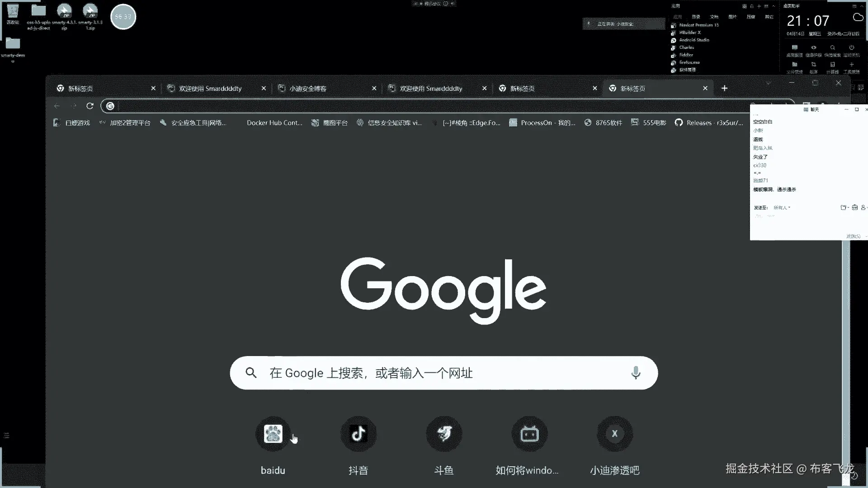Open the baidu shortcut tile
Screen dimensions: 868x488
(x=273, y=434)
